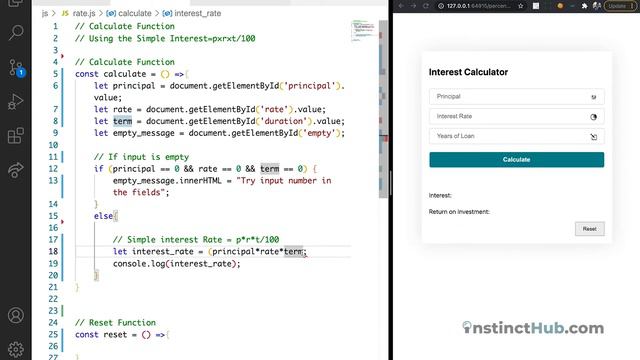The image size is (640, 360).
Task: Reload the browser page
Action: pos(426,6)
